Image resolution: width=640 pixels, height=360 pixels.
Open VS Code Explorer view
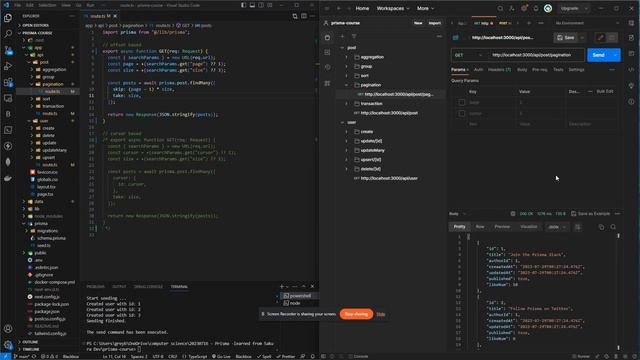point(8,18)
